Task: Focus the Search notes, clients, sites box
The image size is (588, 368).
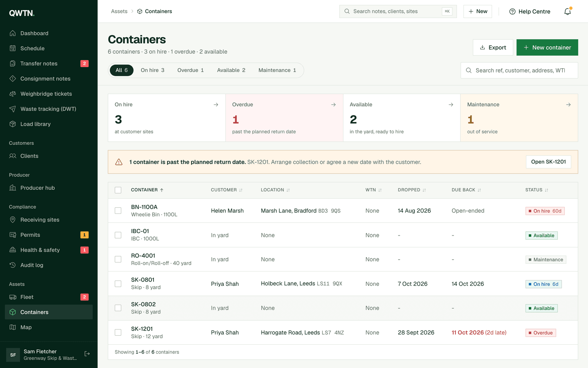Action: pos(398,11)
